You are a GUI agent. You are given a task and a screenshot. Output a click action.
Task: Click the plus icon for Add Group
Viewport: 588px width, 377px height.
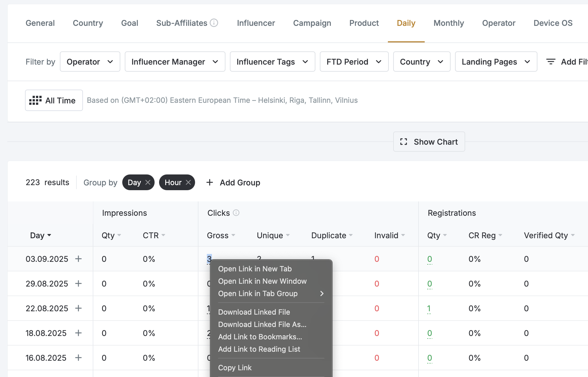(x=210, y=182)
